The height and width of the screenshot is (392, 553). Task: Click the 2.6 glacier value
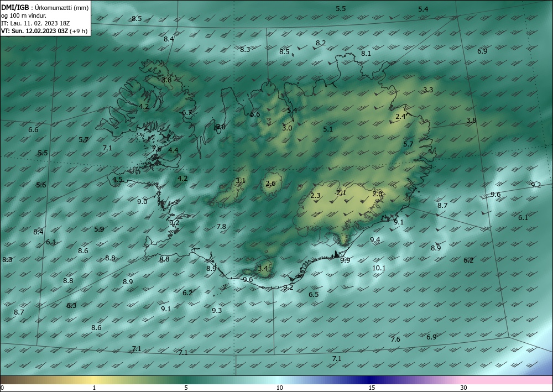270,184
